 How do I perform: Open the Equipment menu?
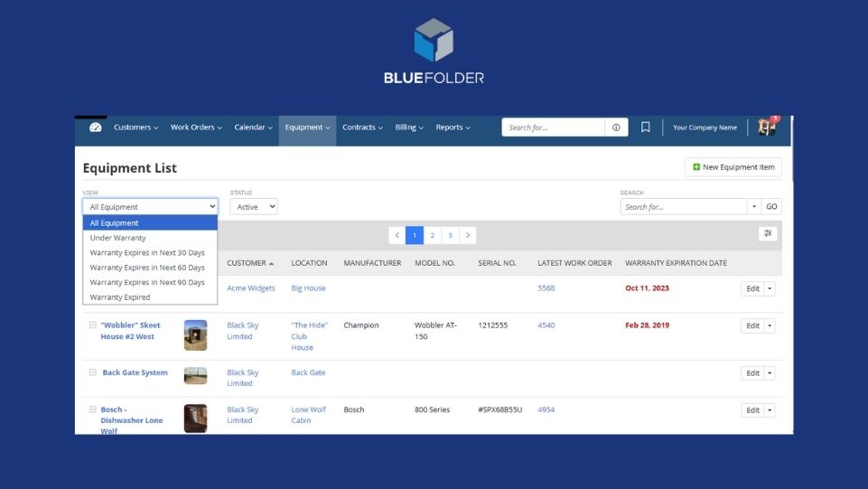[307, 127]
